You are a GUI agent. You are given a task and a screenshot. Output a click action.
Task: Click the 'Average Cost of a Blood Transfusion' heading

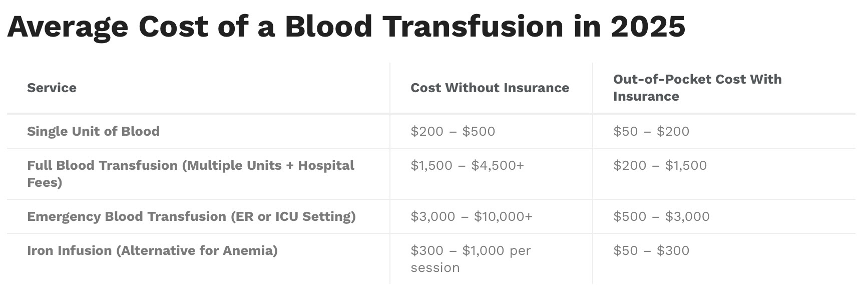346,27
